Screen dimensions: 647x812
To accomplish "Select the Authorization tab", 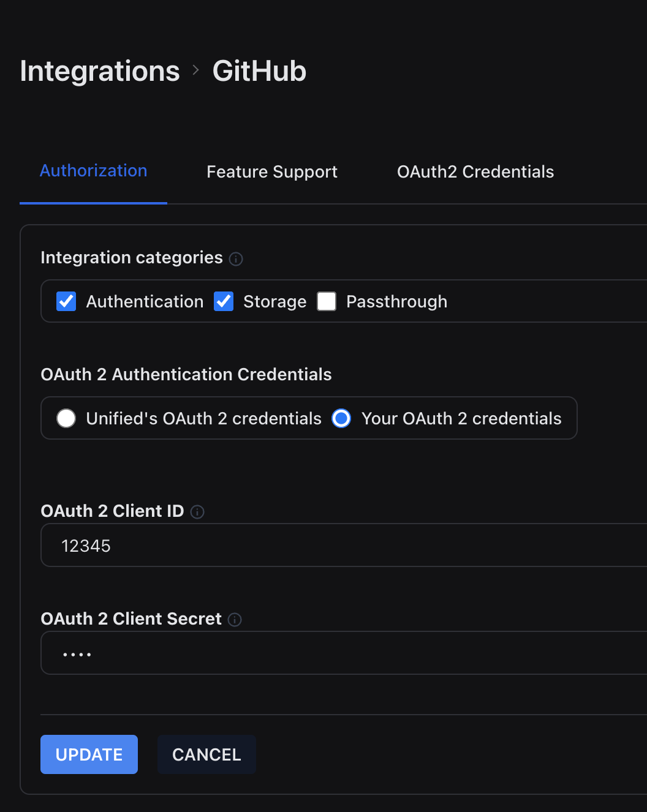I will [x=93, y=171].
